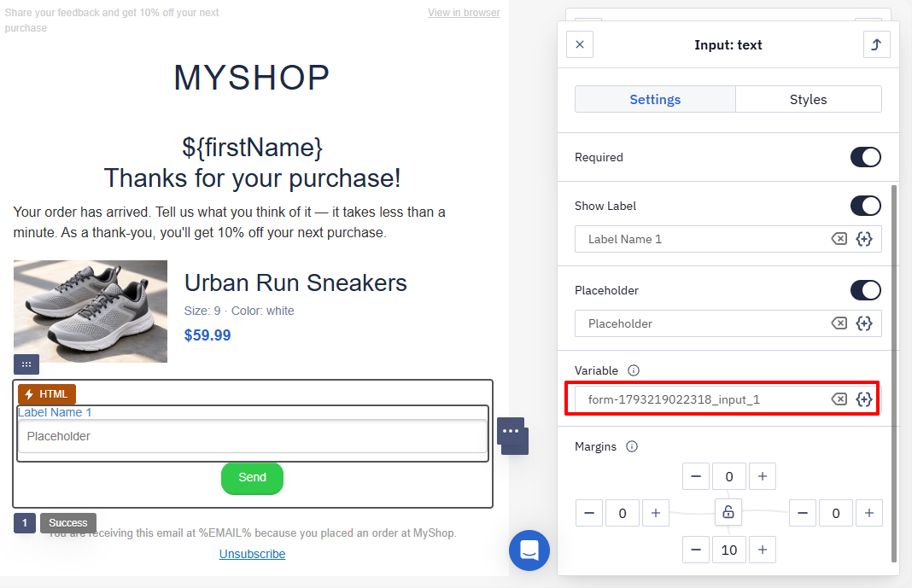This screenshot has width=912, height=588.
Task: Open the View in browser link
Action: (x=464, y=12)
